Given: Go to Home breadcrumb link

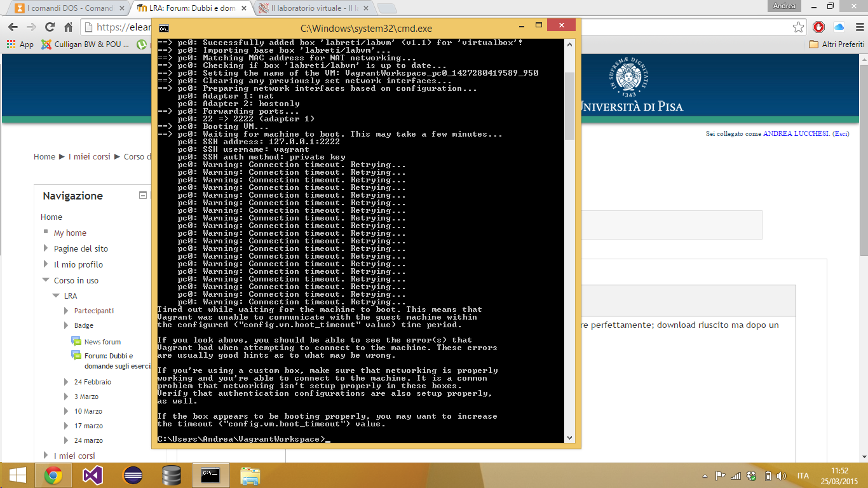Looking at the screenshot, I should coord(44,156).
